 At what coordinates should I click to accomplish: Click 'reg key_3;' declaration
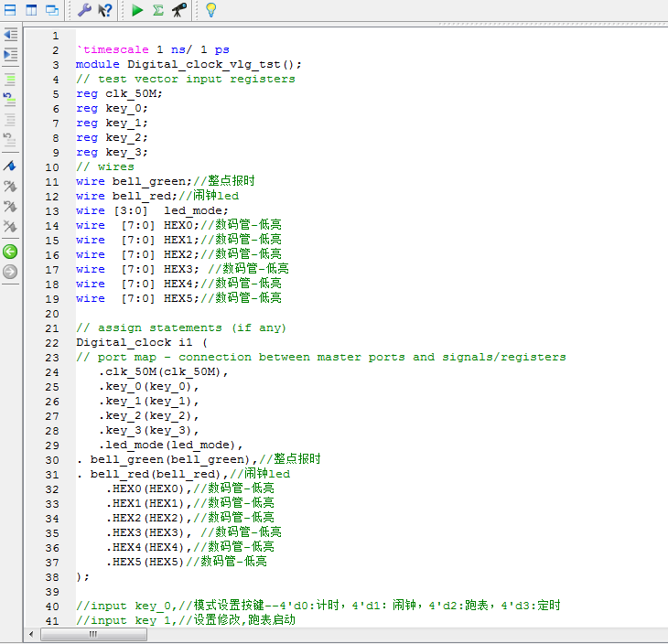112,153
